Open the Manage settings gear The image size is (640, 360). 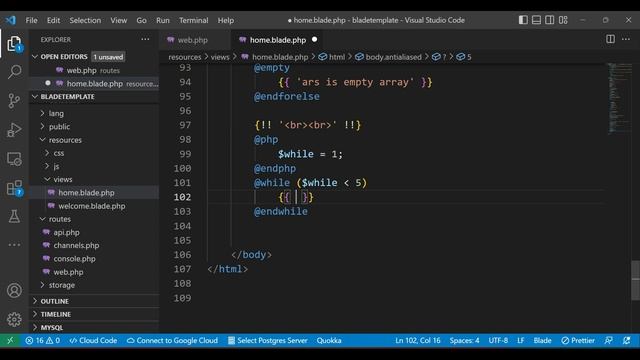(x=14, y=319)
